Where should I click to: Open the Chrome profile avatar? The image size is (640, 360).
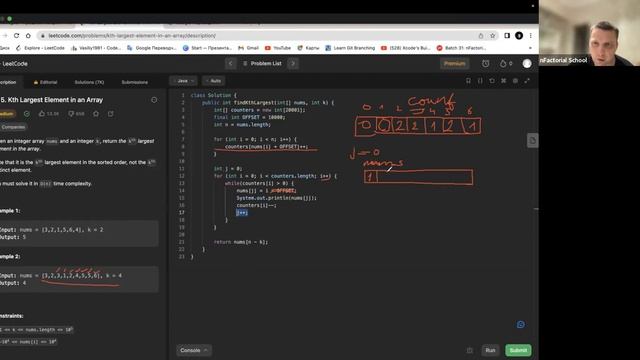(519, 36)
